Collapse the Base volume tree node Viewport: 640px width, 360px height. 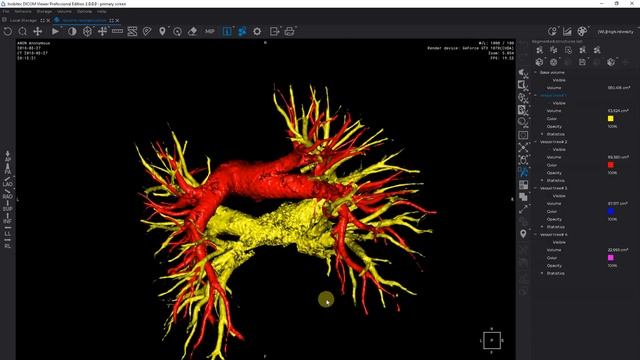click(x=536, y=72)
